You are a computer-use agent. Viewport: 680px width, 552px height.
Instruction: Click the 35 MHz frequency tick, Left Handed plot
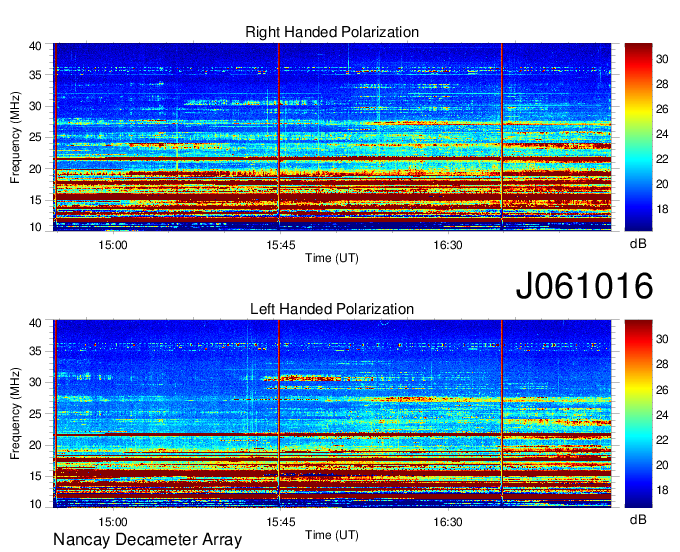35,351
